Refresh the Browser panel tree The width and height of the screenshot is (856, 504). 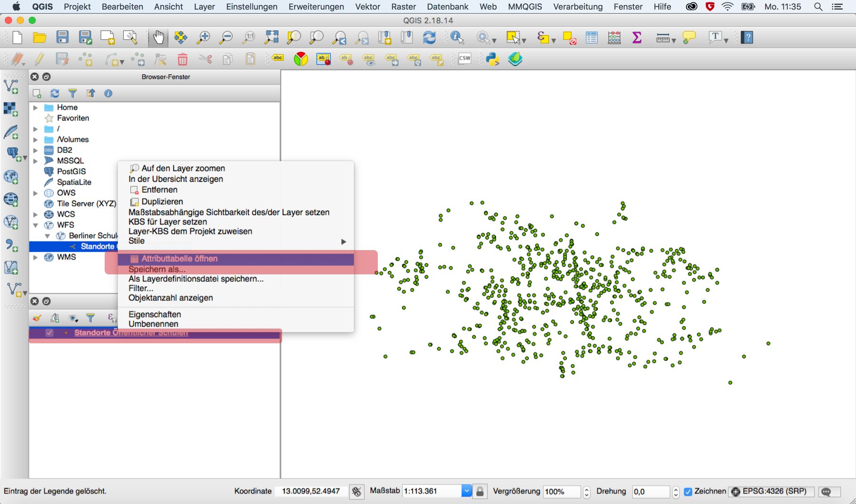[55, 93]
